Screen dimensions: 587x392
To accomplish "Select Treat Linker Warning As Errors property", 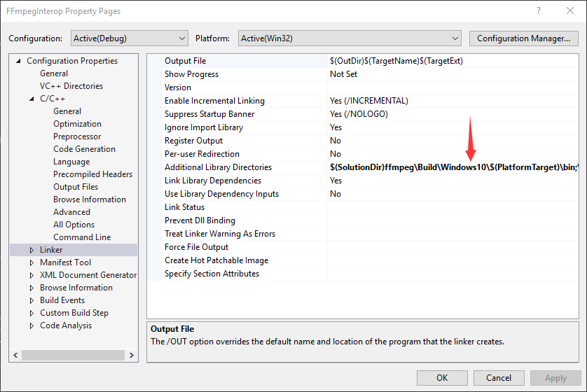I will click(220, 234).
